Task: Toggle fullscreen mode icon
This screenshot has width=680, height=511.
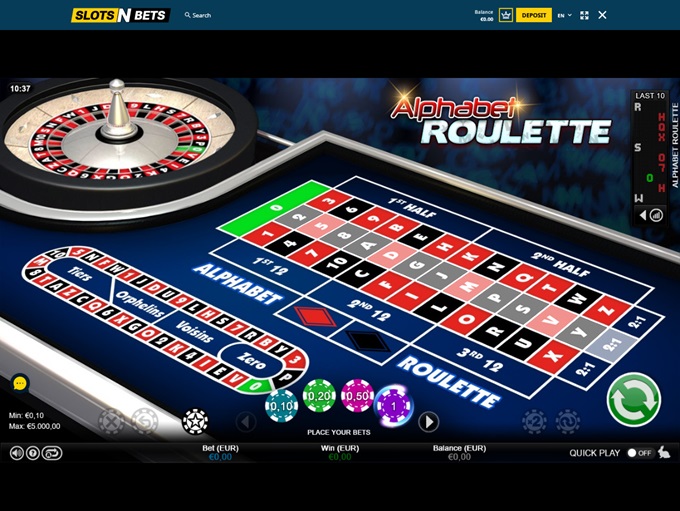Action: click(584, 15)
